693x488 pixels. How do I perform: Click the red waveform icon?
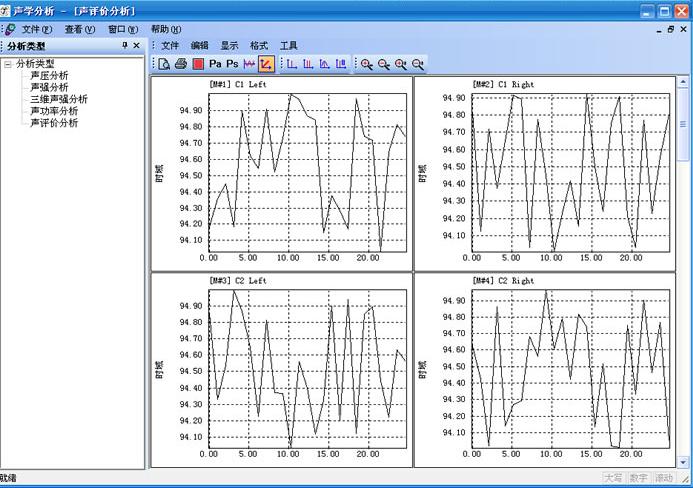(x=249, y=64)
